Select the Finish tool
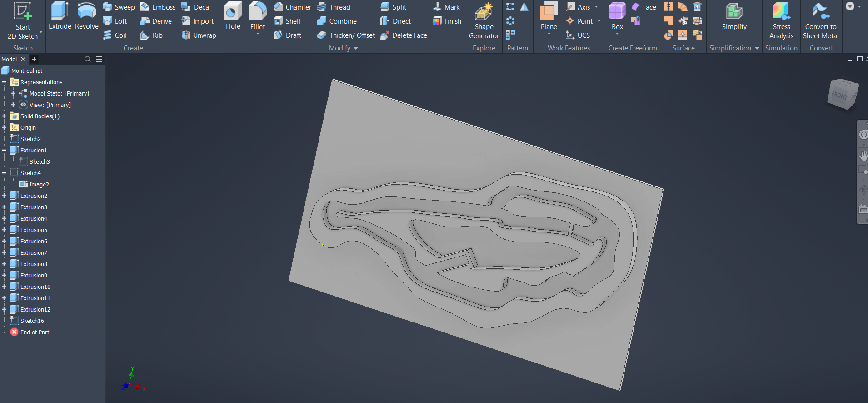This screenshot has height=403, width=868. pyautogui.click(x=447, y=21)
